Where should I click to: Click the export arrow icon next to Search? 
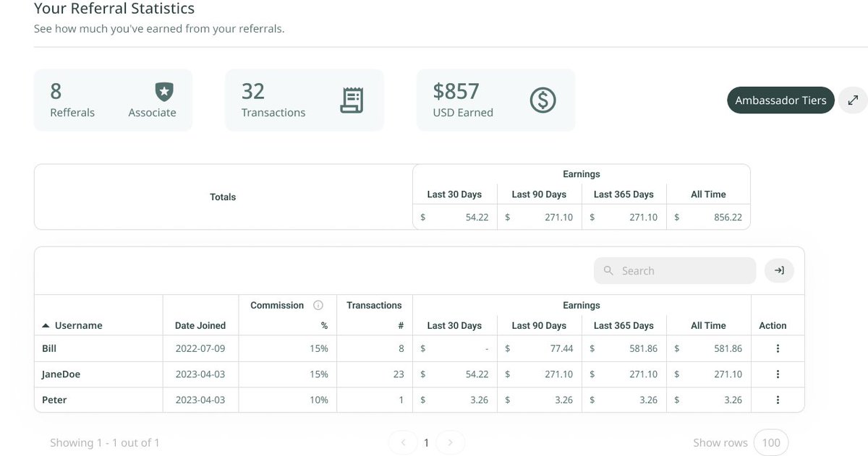(x=779, y=270)
